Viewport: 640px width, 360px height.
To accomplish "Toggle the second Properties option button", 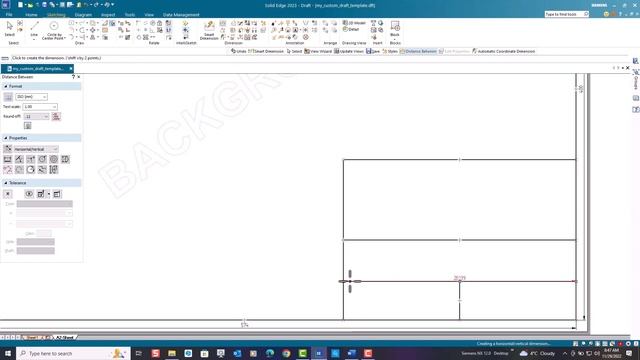I will pos(19,159).
